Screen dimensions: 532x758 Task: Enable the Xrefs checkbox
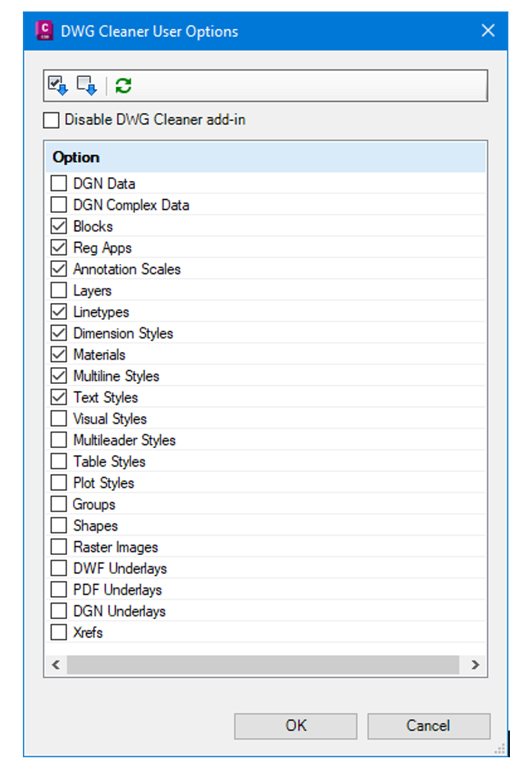(59, 633)
